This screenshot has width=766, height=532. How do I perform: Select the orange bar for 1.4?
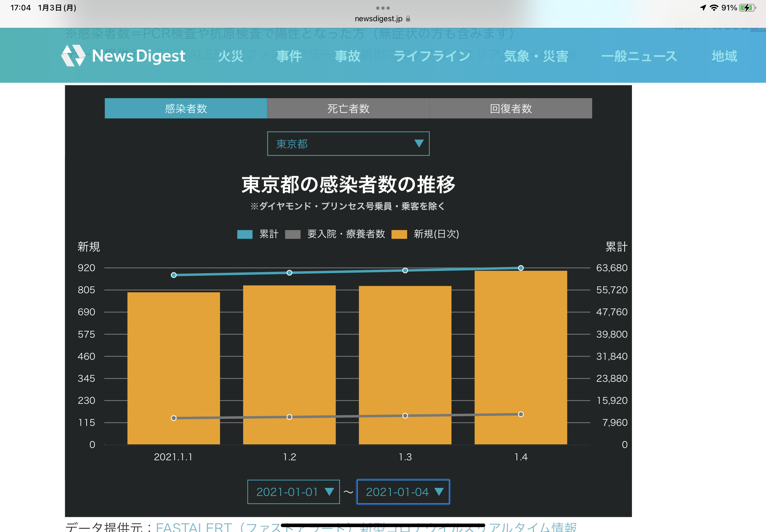click(520, 357)
